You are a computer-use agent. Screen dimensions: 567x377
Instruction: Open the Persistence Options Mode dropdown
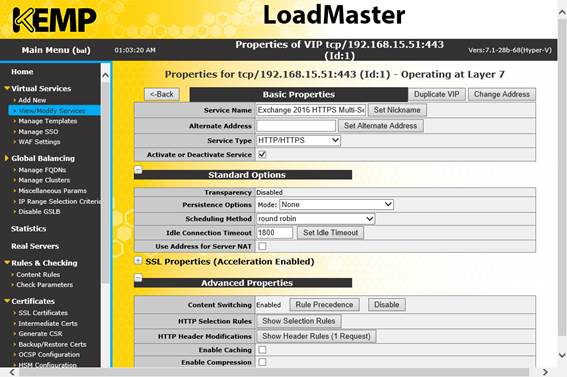point(336,205)
